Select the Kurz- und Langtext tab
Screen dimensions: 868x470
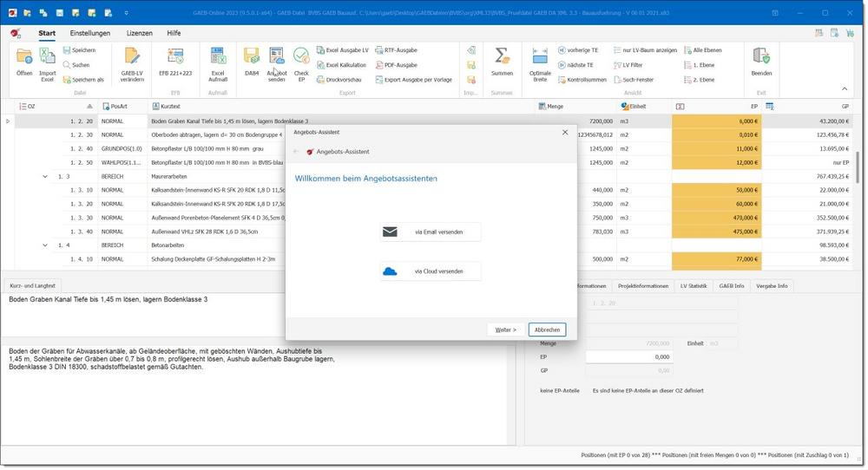tap(33, 286)
